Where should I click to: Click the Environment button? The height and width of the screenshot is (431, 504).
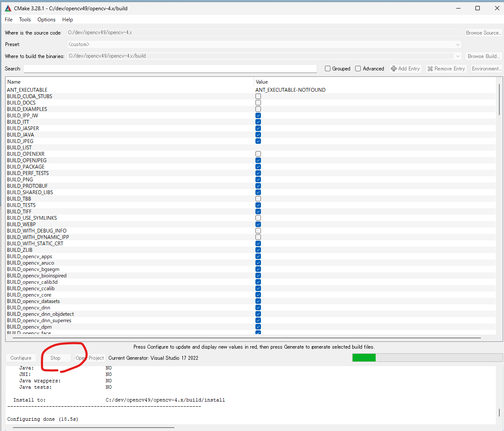[x=487, y=69]
